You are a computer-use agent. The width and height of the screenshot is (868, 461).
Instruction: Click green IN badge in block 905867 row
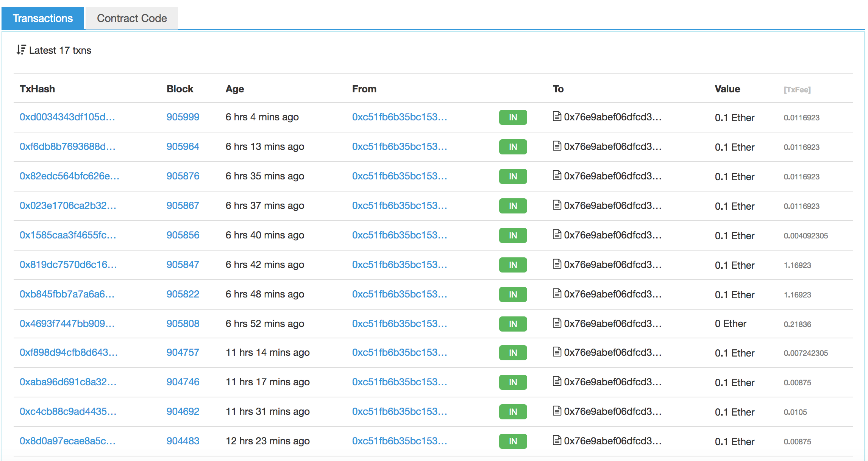tap(513, 206)
